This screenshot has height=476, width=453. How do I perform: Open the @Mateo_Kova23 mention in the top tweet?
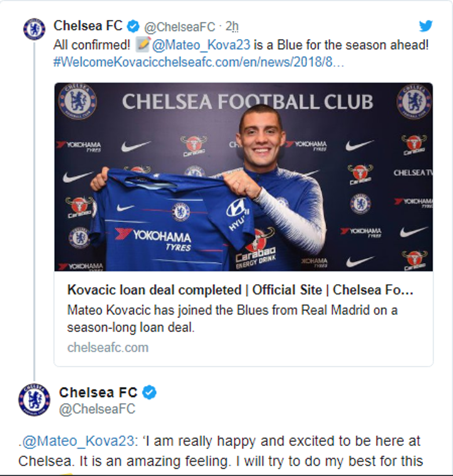pyautogui.click(x=201, y=45)
